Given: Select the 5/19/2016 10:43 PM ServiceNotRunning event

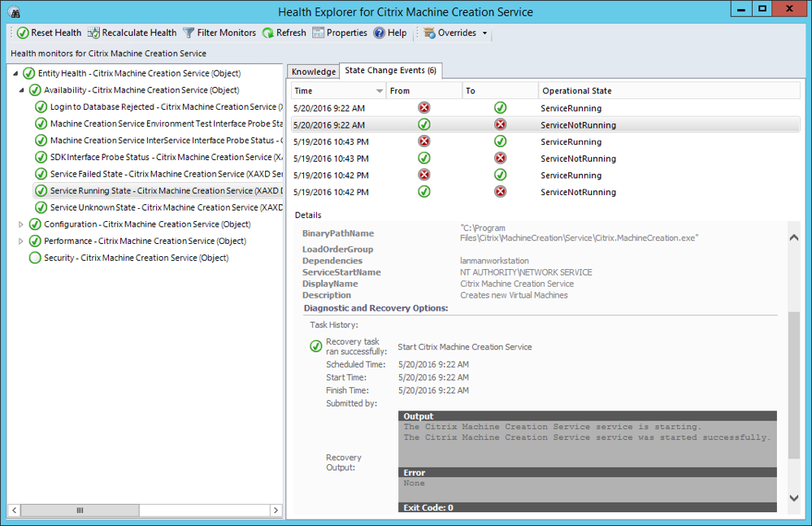Looking at the screenshot, I should pyautogui.click(x=545, y=159).
